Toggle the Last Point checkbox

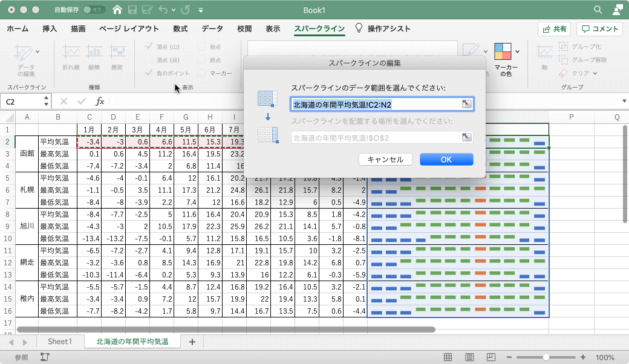[x=201, y=60]
